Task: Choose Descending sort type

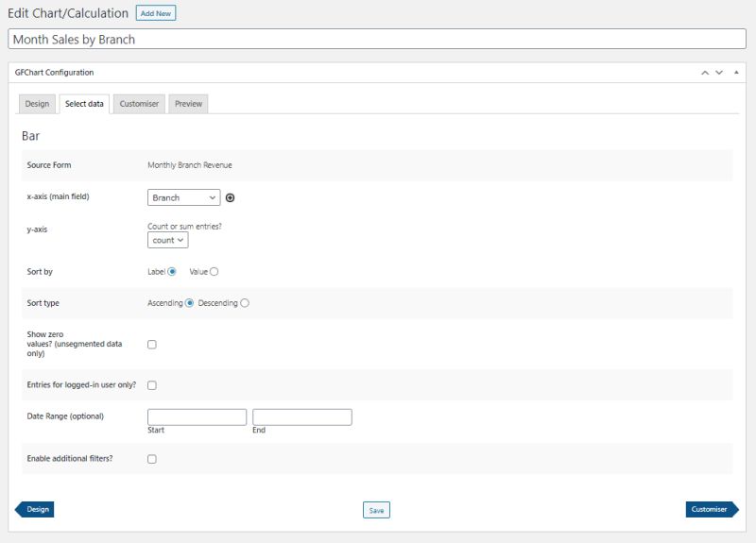Action: [245, 303]
